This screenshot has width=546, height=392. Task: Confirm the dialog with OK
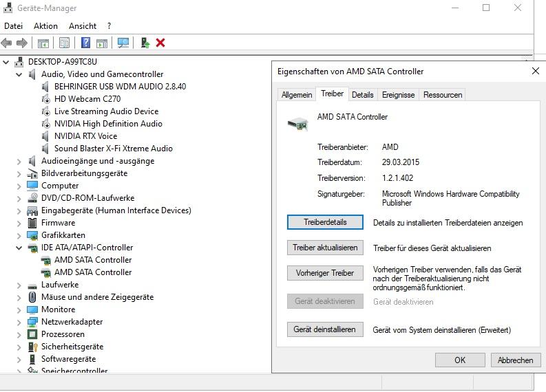click(460, 360)
